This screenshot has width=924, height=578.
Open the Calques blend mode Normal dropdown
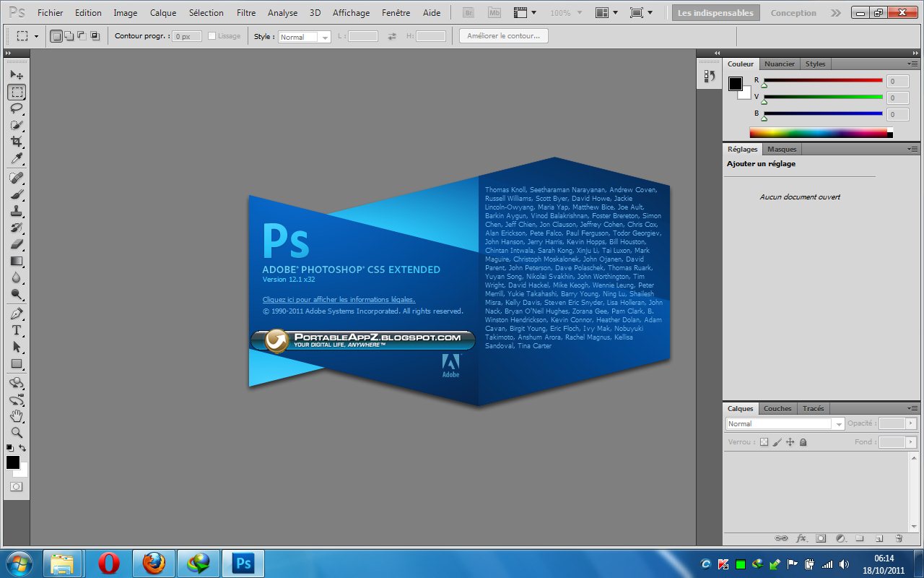(785, 424)
